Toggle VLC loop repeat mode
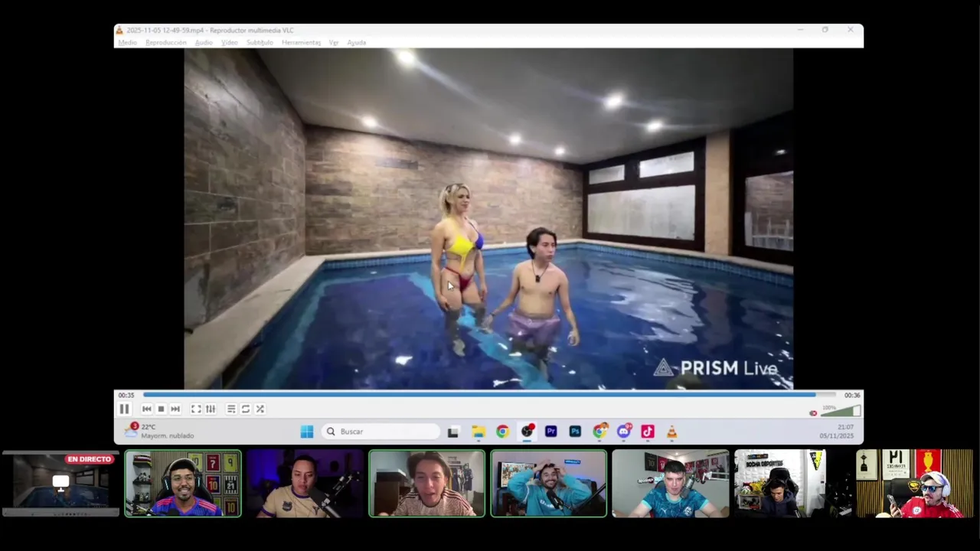Screen dimensions: 980x551 246,409
